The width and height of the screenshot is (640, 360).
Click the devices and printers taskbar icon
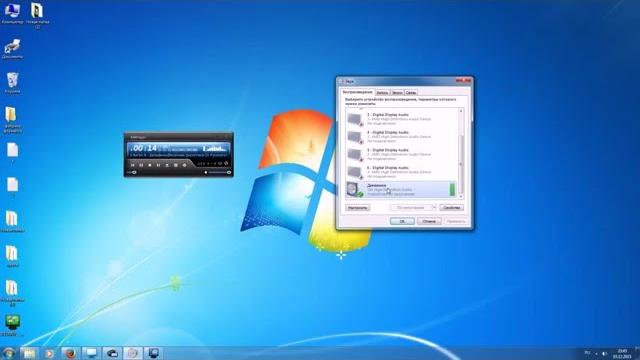click(x=112, y=353)
